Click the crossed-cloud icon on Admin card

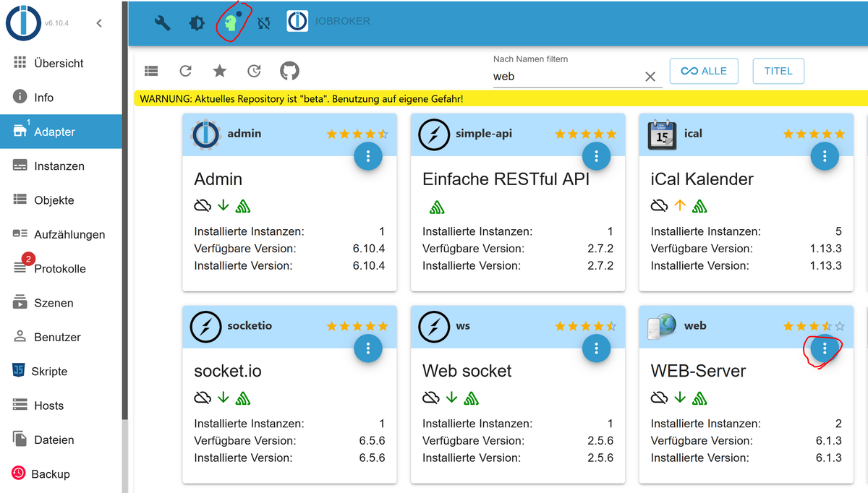click(203, 206)
